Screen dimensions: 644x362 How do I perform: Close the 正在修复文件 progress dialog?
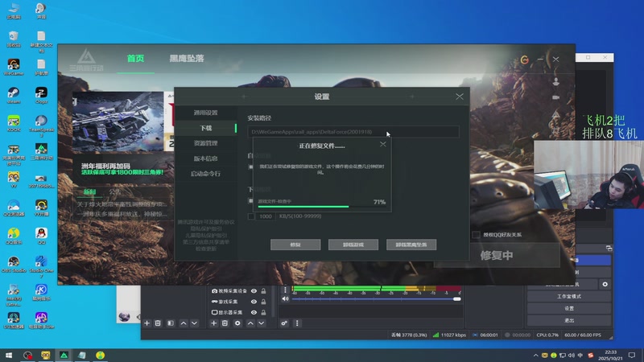tap(383, 144)
